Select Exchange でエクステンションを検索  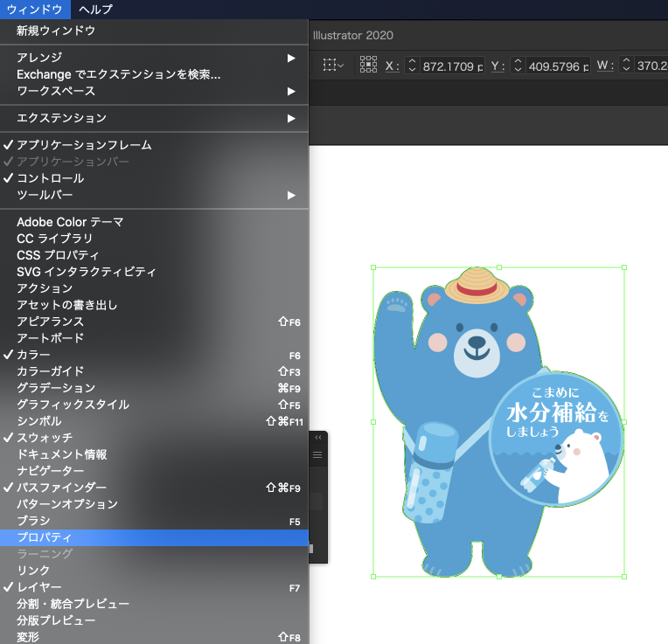click(154, 74)
